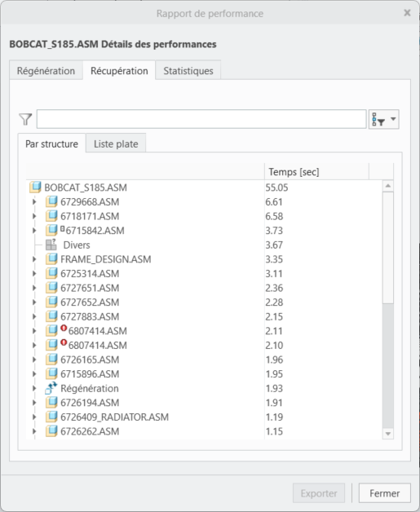Select the BOBCAT_S185.ASM row label
This screenshot has height=512, width=420.
coord(86,188)
